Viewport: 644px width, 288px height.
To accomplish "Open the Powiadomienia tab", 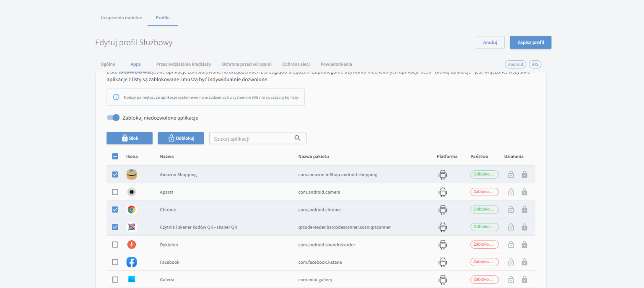I will (336, 64).
